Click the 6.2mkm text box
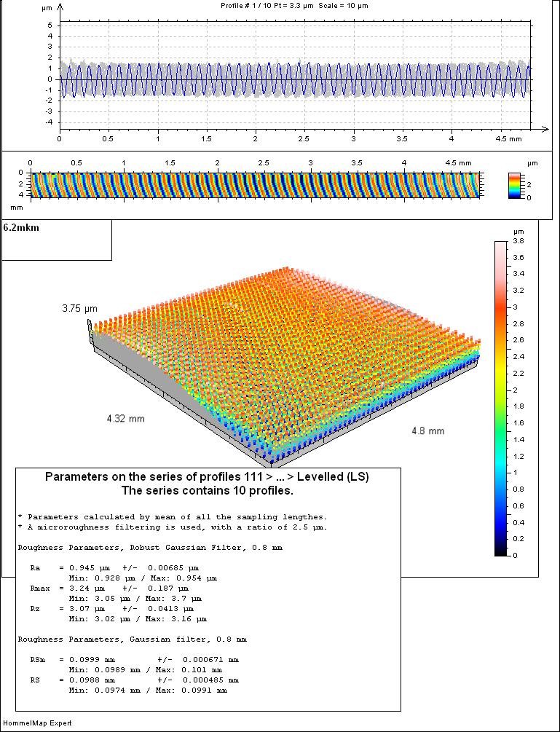Viewport: 560px width, 732px height. pyautogui.click(x=57, y=240)
